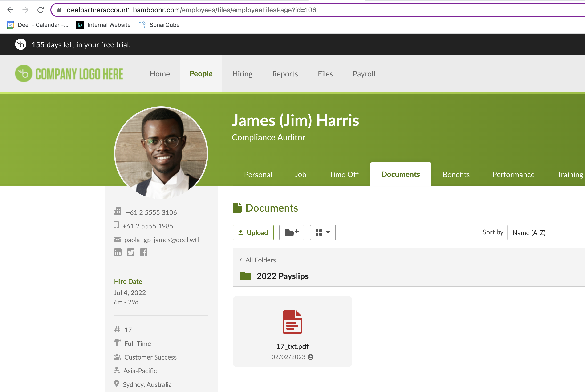The height and width of the screenshot is (392, 585).
Task: Open the SonarQube bookmark
Action: point(159,25)
